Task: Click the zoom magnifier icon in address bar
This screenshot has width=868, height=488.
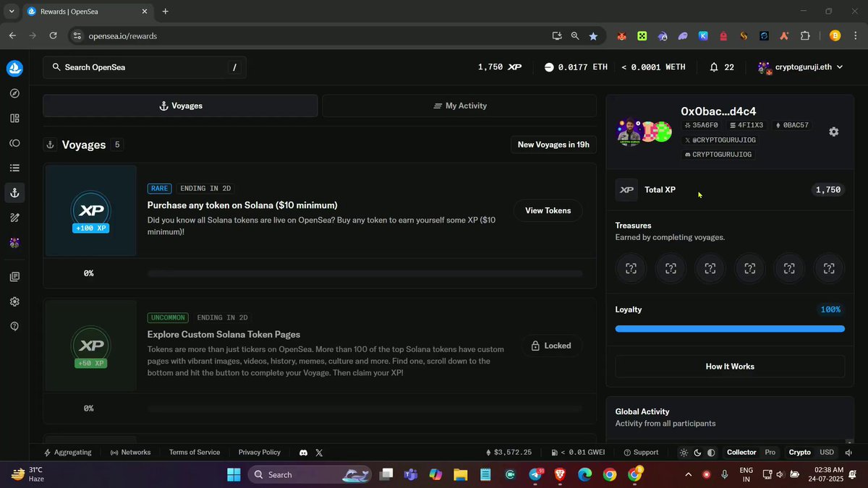Action: click(x=575, y=35)
